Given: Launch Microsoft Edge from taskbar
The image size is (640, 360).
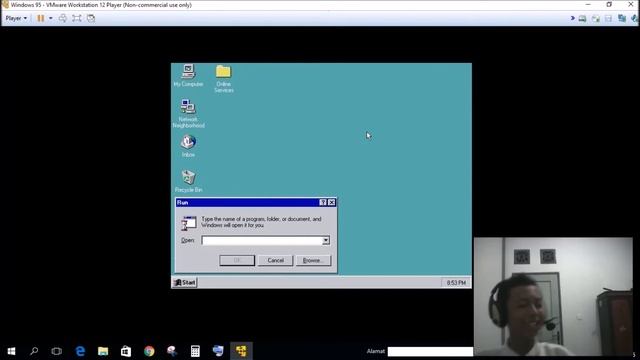Looking at the screenshot, I should (80, 351).
